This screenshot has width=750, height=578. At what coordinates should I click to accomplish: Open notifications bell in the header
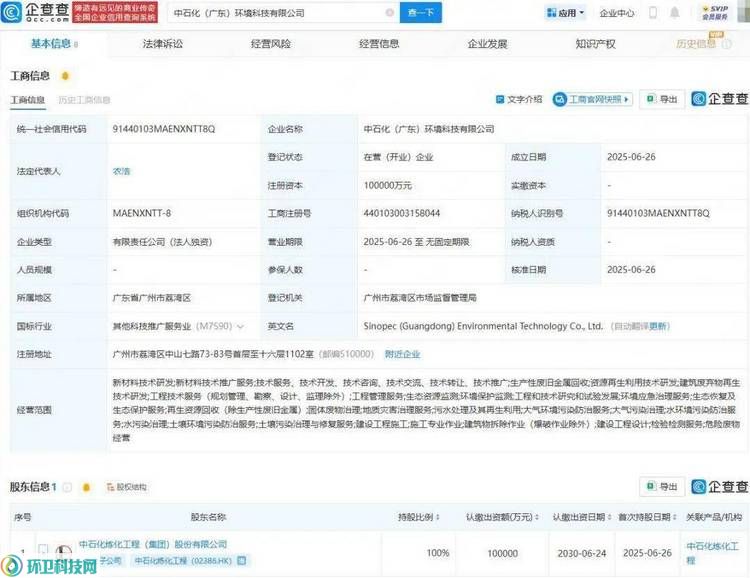[674, 12]
